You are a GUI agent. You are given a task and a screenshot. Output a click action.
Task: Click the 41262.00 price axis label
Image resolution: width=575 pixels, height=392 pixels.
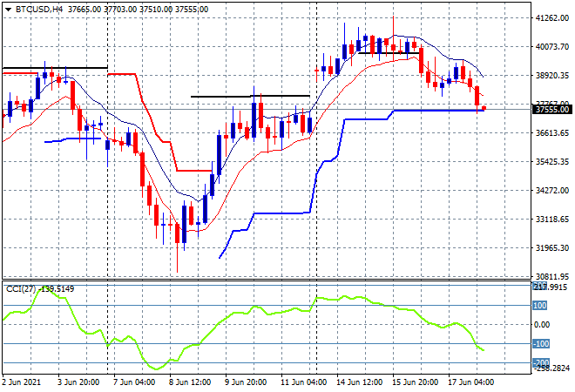point(552,18)
